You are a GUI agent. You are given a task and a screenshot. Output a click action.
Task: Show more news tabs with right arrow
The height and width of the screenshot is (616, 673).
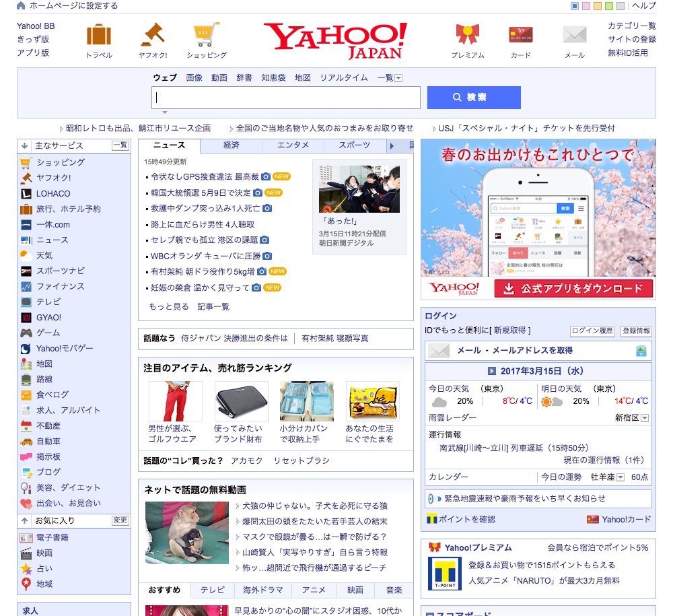pos(392,146)
